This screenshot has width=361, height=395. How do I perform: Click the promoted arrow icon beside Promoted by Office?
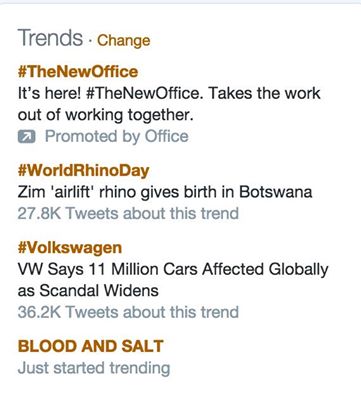(x=26, y=137)
